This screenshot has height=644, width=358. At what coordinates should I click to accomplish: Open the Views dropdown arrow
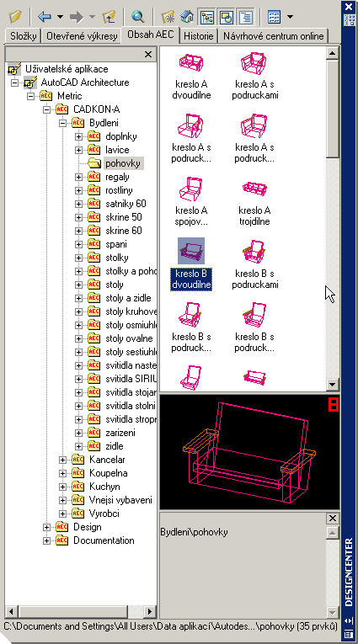pos(290,17)
